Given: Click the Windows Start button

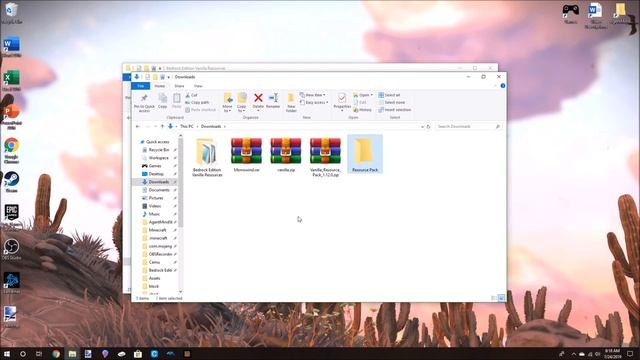Looking at the screenshot, I should pyautogui.click(x=7, y=353).
